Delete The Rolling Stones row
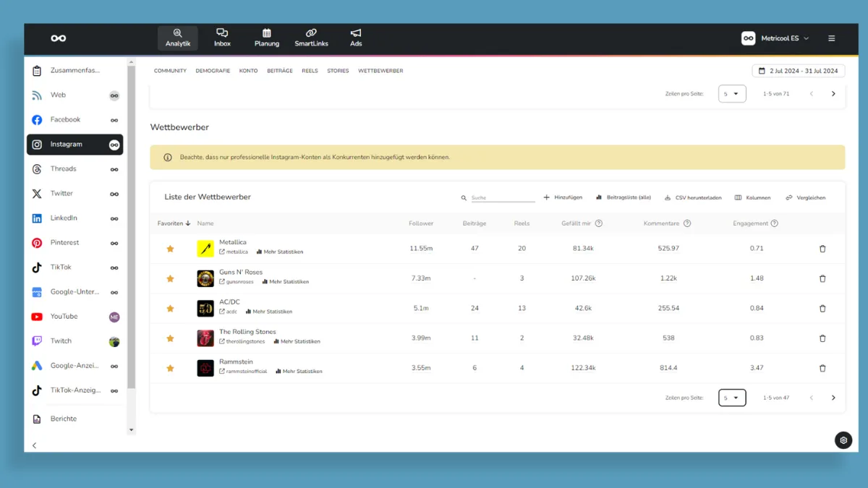868x488 pixels. [x=822, y=338]
